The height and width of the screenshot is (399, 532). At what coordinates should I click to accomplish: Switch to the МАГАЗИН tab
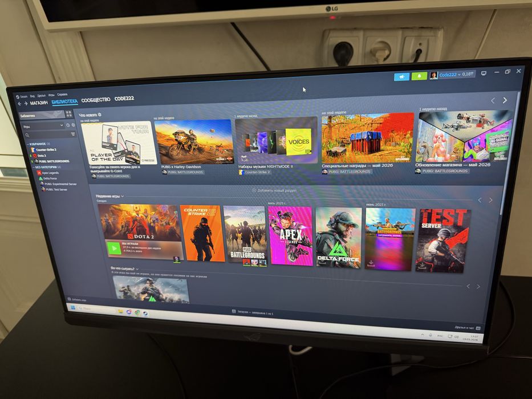pos(39,103)
